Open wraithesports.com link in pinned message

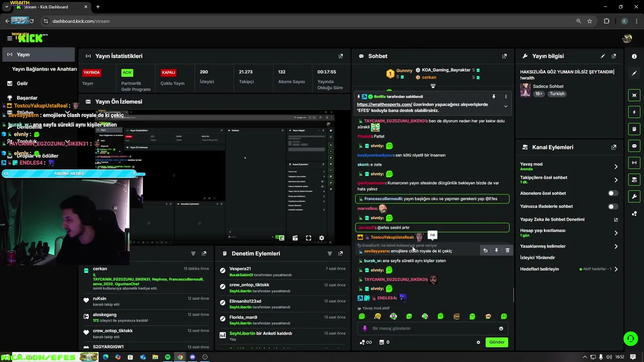pos(384,105)
